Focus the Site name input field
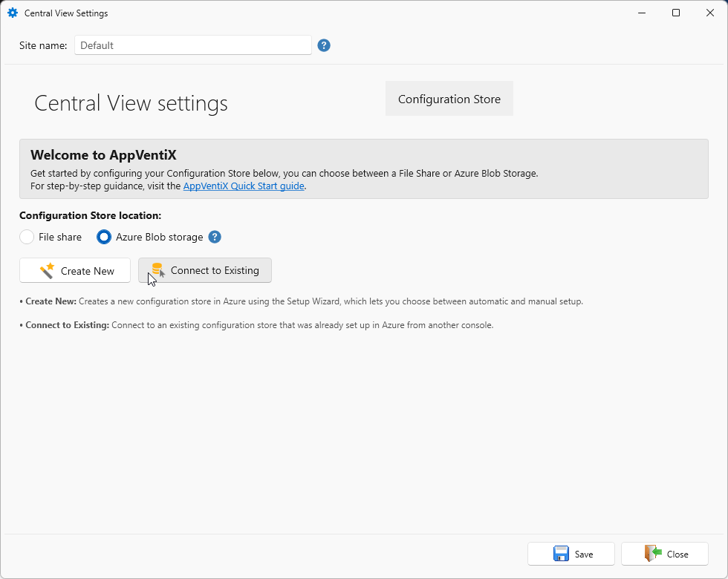Image resolution: width=728 pixels, height=579 pixels. 193,45
